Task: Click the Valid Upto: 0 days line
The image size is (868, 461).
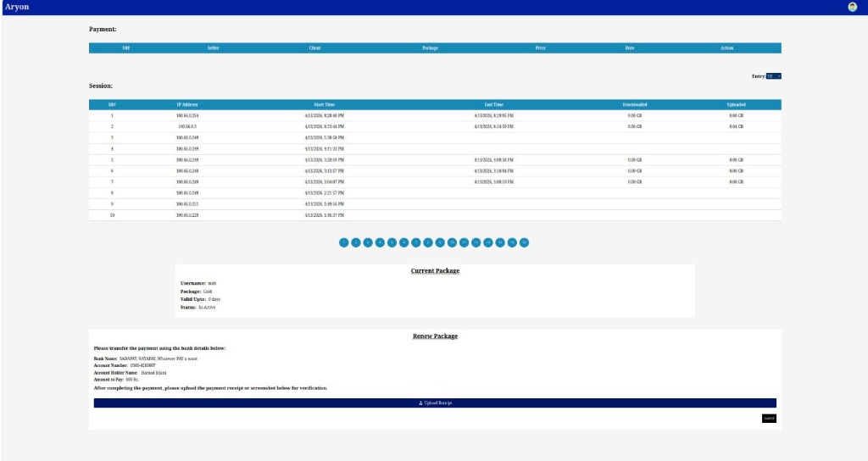Action: 200,299
